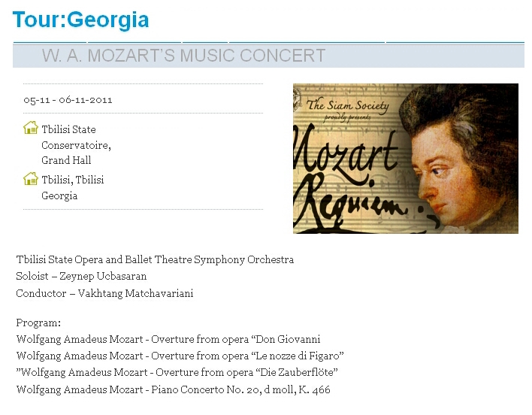Click conductor name Vakhtang Matchavariani

[135, 293]
